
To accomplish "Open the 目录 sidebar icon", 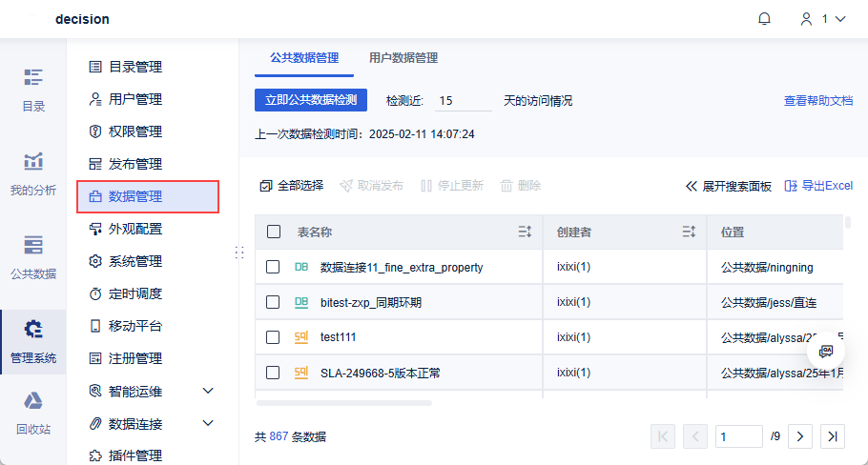I will click(33, 89).
